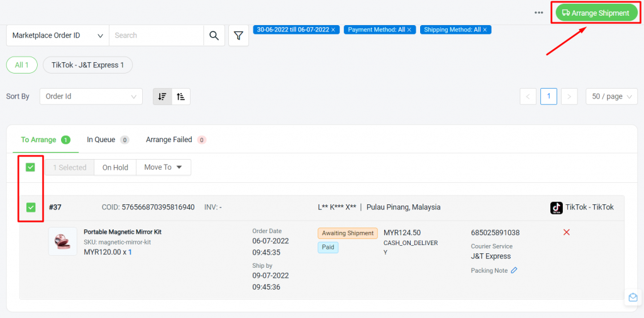Open the mail envelope chat widget
Screen dimensions: 644x318
click(x=633, y=297)
